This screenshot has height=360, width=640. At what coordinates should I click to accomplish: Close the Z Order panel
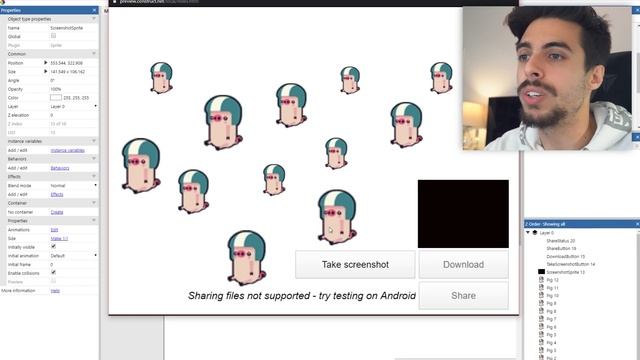(x=638, y=224)
